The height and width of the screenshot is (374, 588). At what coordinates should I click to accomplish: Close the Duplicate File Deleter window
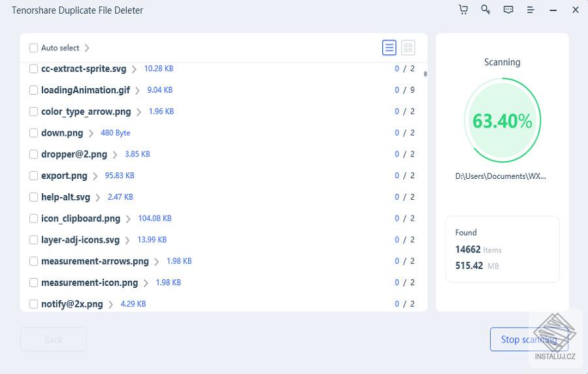(575, 10)
